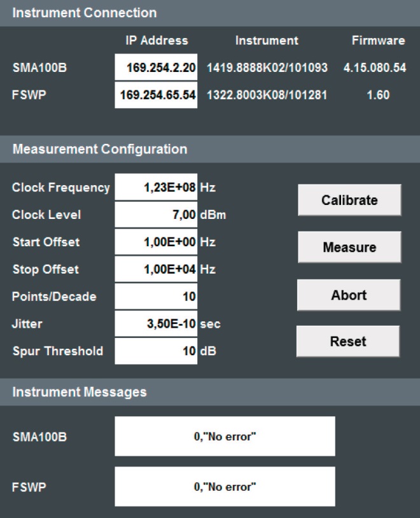Click the SMA100B label in Instrument Connection
This screenshot has width=420, height=518.
(x=39, y=67)
